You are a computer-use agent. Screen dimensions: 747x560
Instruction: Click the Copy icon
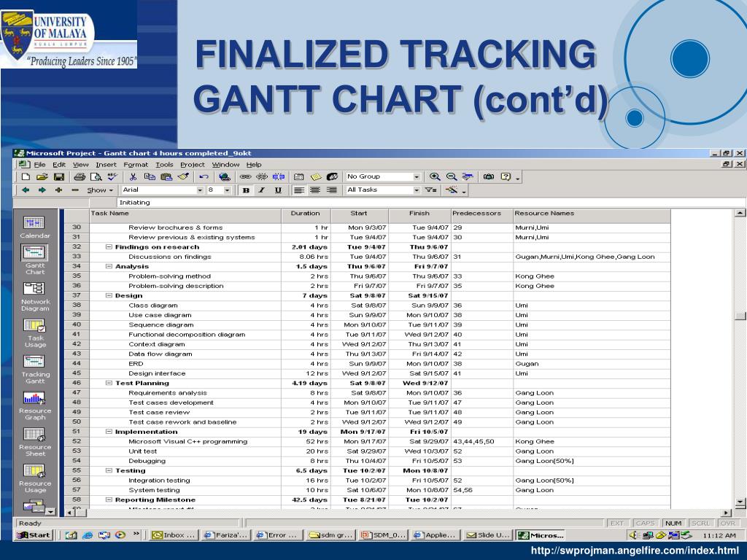(150, 176)
